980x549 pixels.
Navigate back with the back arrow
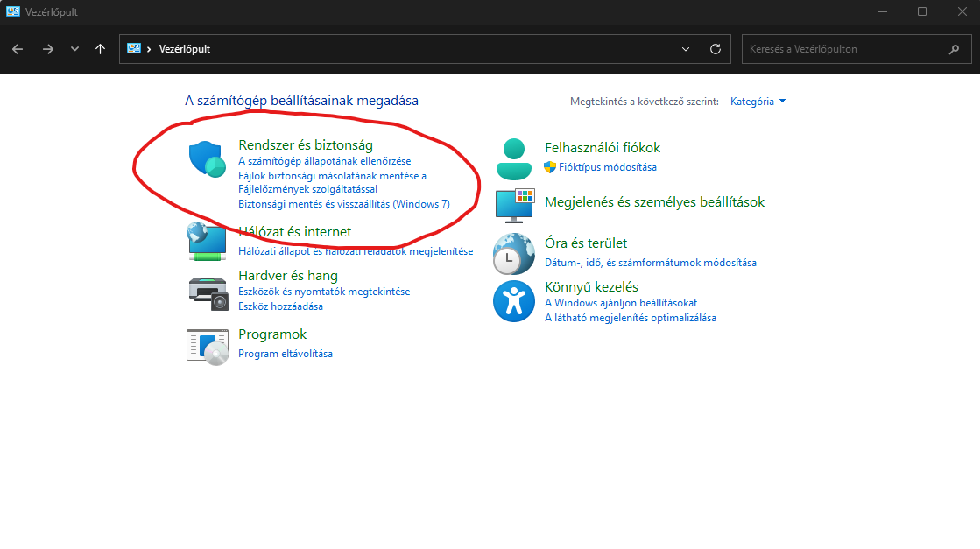18,49
